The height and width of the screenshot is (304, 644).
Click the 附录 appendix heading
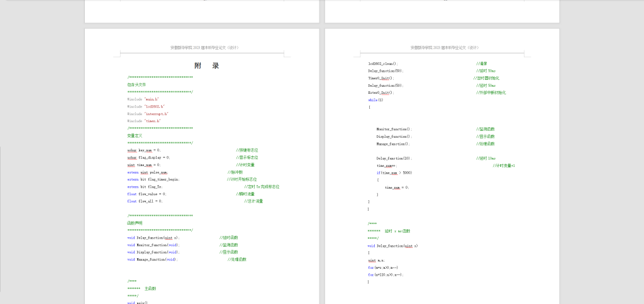[x=206, y=66]
